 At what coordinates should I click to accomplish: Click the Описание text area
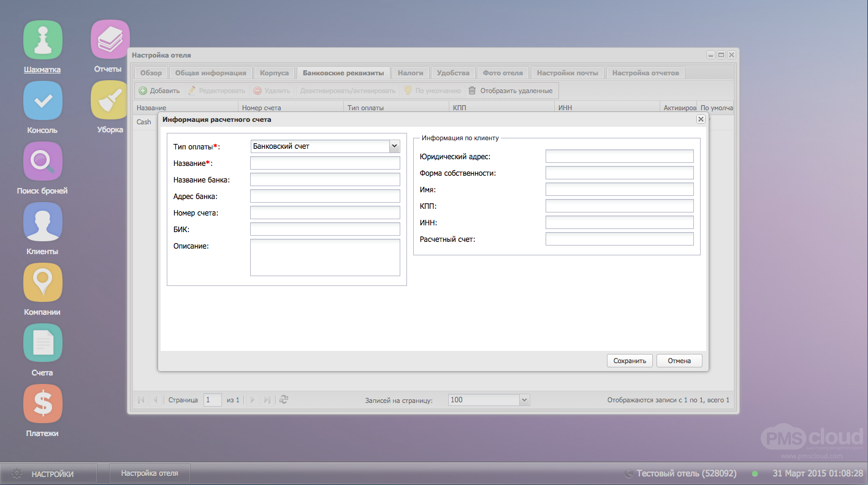[x=325, y=257]
